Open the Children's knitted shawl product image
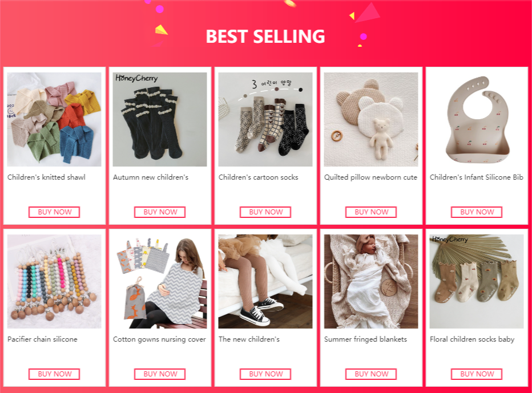 click(54, 119)
